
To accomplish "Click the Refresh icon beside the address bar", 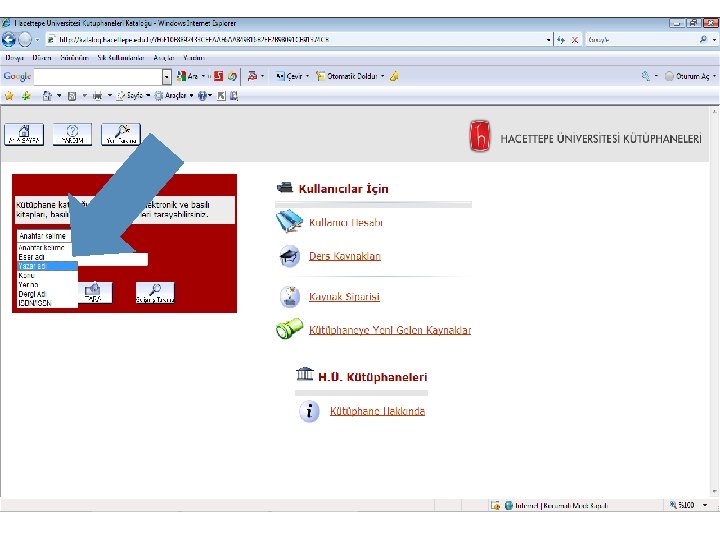I will pyautogui.click(x=561, y=40).
